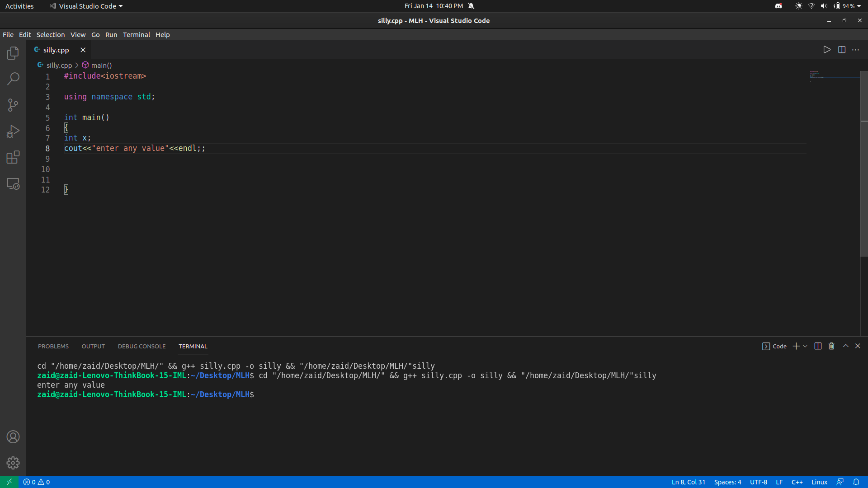Image resolution: width=868 pixels, height=488 pixels.
Task: Kill terminal with trash icon
Action: click(x=831, y=346)
